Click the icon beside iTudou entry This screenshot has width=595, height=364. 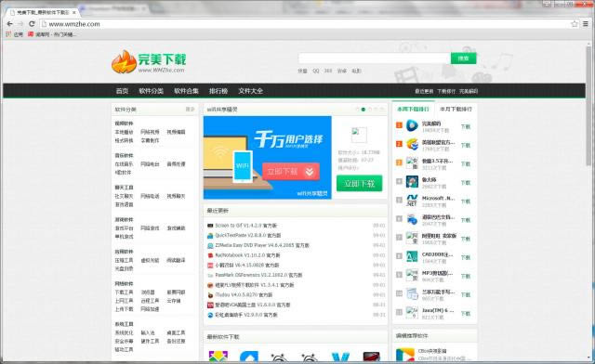[x=210, y=295]
